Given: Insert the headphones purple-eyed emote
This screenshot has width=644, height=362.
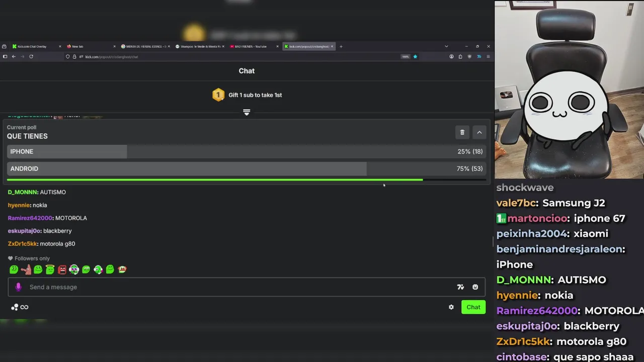Looking at the screenshot, I should point(74,269).
